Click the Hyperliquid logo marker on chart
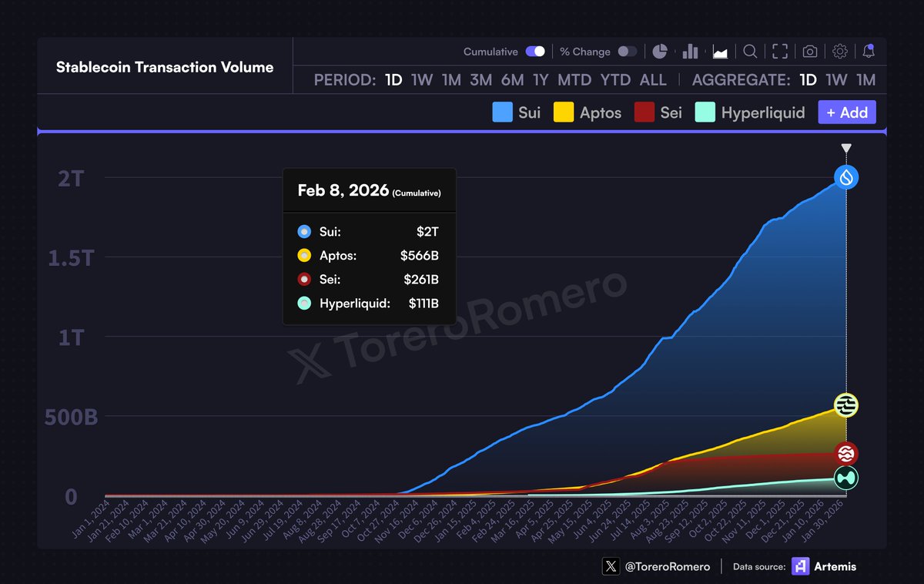Image resolution: width=924 pixels, height=584 pixels. coord(846,478)
